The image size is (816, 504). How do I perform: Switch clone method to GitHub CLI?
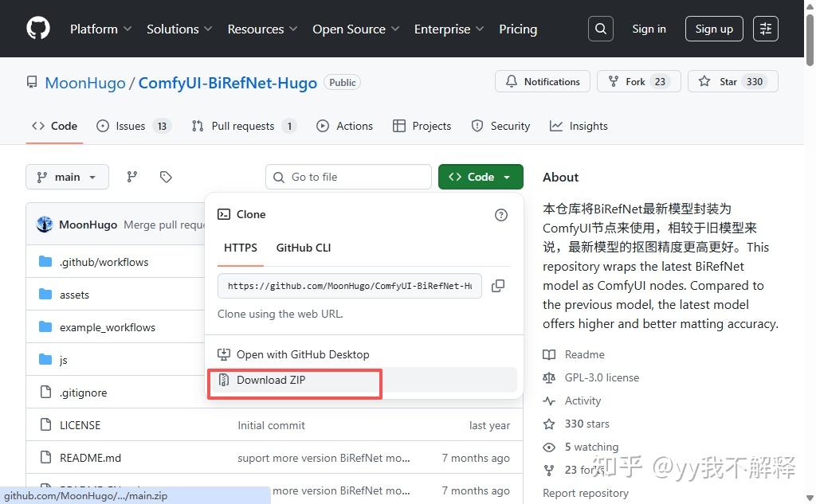(303, 248)
